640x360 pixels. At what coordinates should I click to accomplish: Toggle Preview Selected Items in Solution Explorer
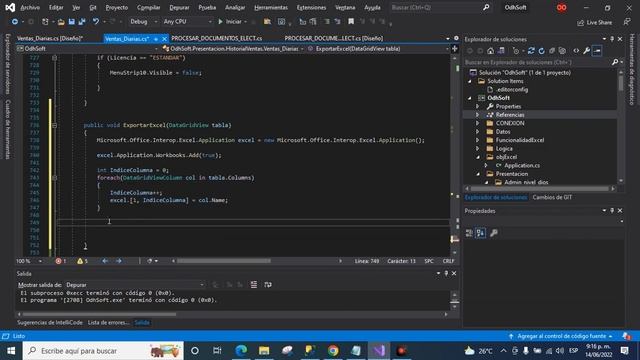click(597, 51)
